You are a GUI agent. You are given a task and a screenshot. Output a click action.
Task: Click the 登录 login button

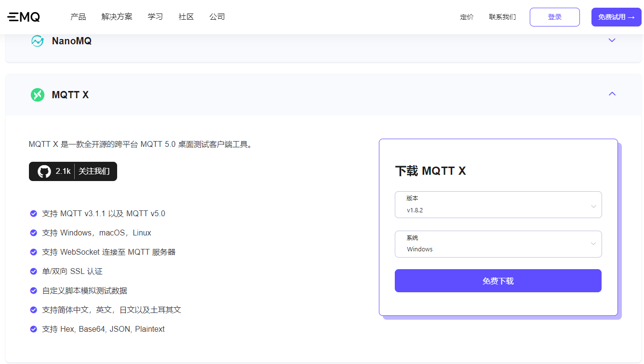(x=555, y=17)
